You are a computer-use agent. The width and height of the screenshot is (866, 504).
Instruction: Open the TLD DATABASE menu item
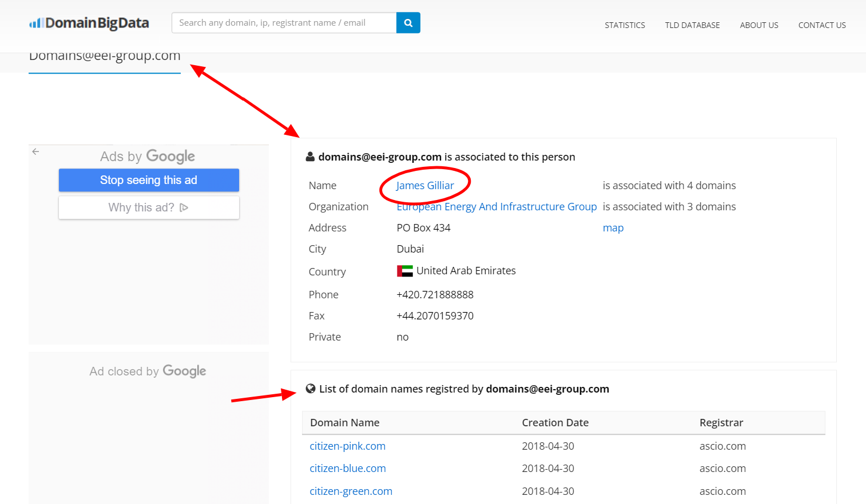[692, 25]
